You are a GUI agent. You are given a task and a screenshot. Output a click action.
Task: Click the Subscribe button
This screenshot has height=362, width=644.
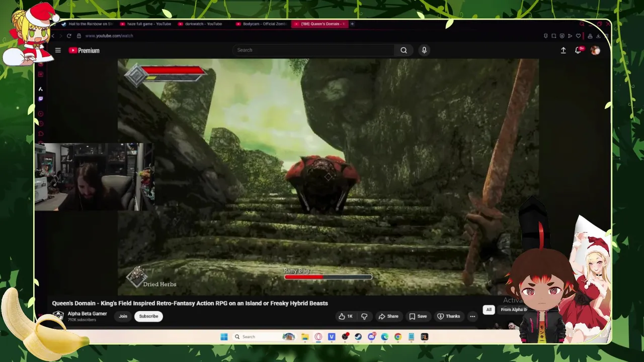[148, 316]
